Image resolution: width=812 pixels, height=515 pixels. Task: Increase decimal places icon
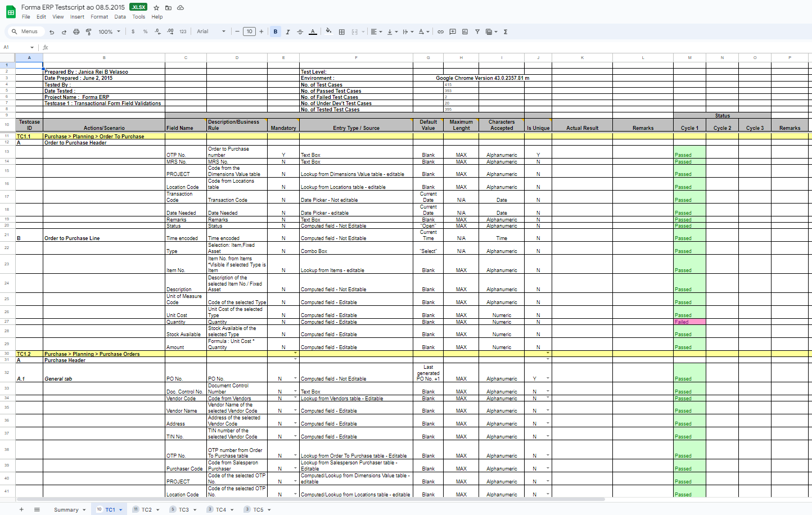(x=170, y=32)
